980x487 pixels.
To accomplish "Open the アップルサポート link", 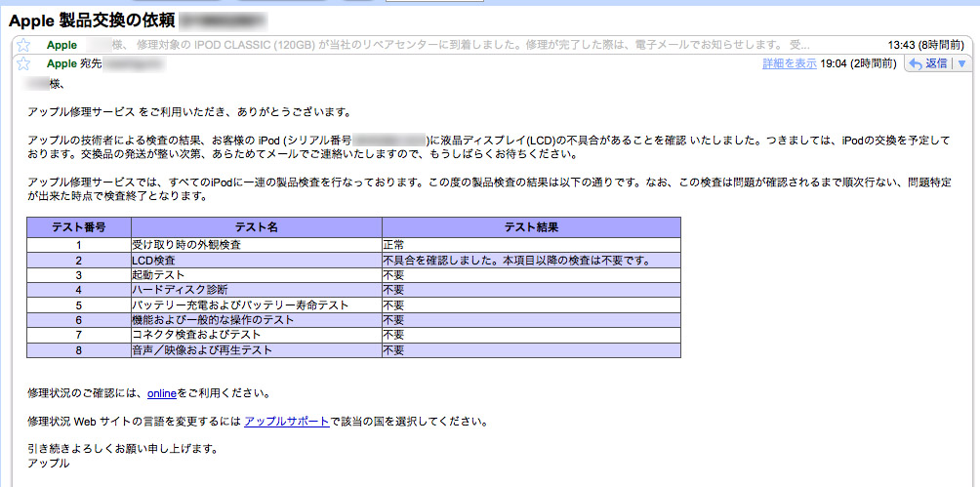I will coord(287,421).
